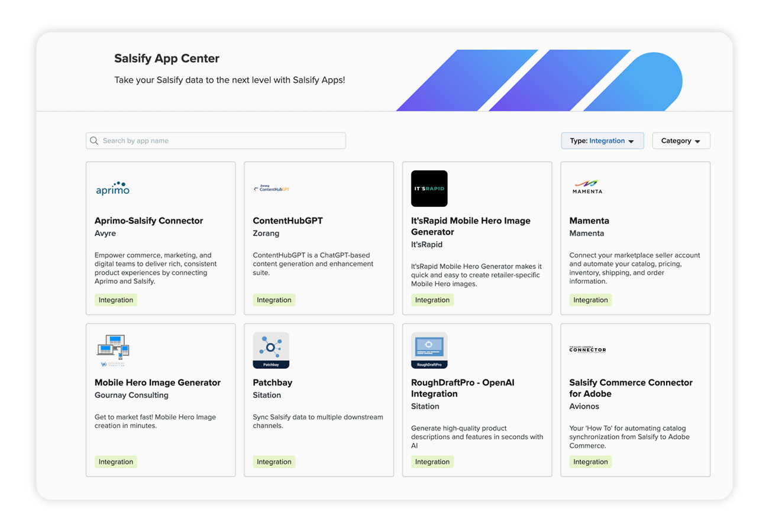This screenshot has height=532, width=769.
Task: Click the Salsify App Center heading
Action: tap(167, 59)
